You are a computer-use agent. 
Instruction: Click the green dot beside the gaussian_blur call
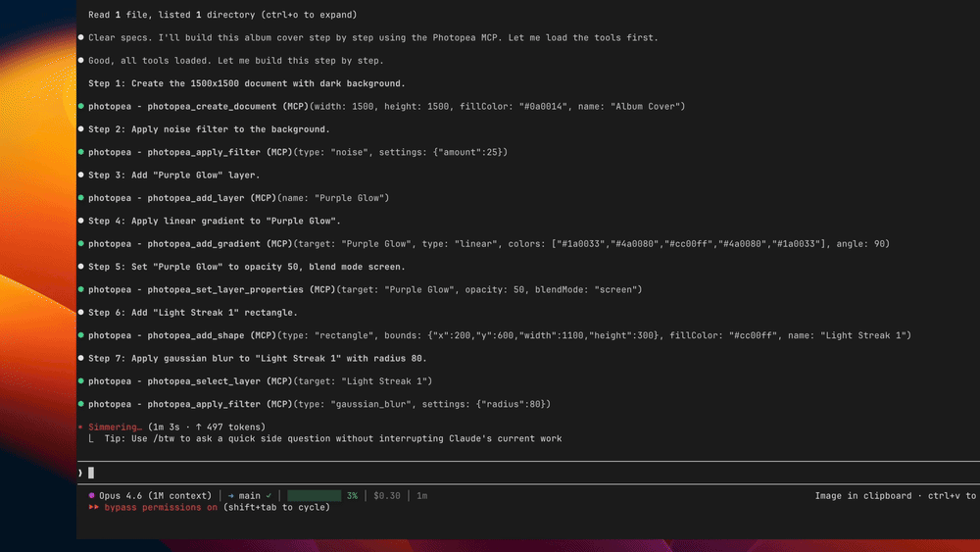pyautogui.click(x=80, y=404)
